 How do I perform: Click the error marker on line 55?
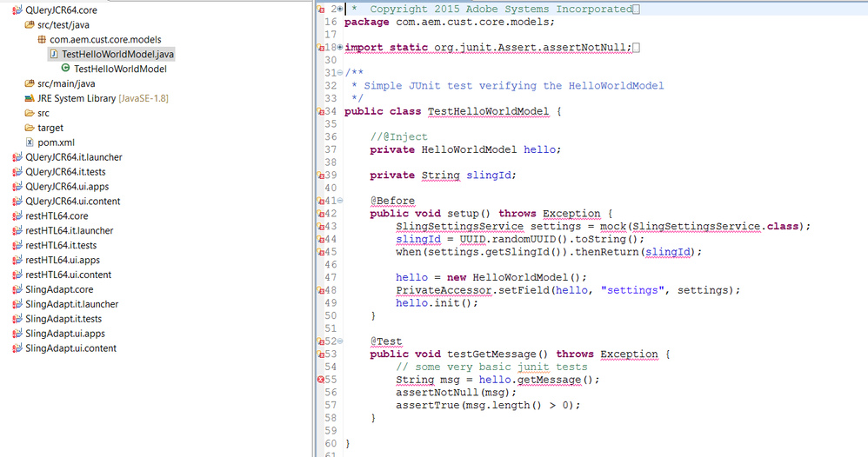[321, 380]
